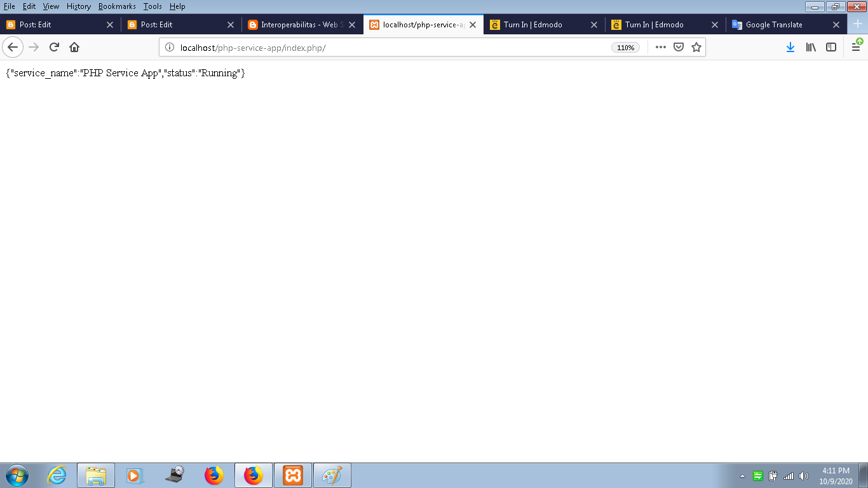Click the green tray notification icon

click(x=758, y=476)
